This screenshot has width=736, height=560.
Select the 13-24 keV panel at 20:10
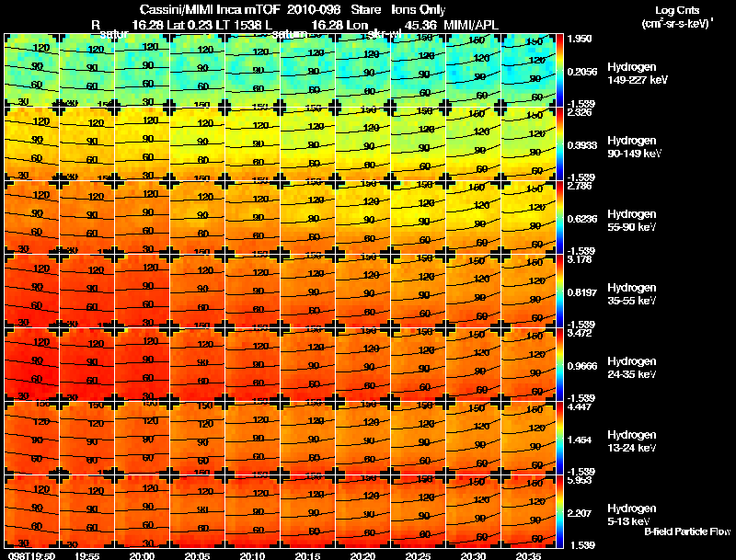[x=252, y=438]
